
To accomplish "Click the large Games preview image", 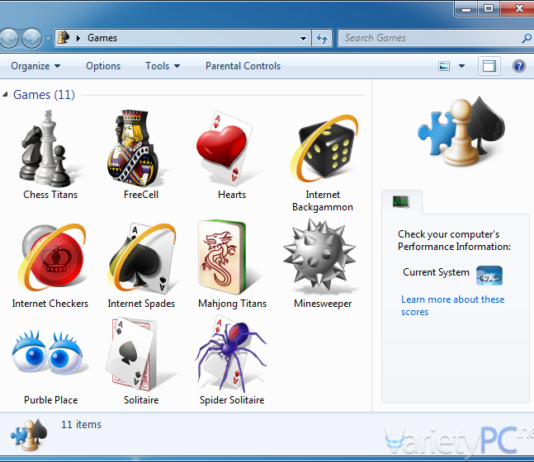I will click(x=461, y=131).
